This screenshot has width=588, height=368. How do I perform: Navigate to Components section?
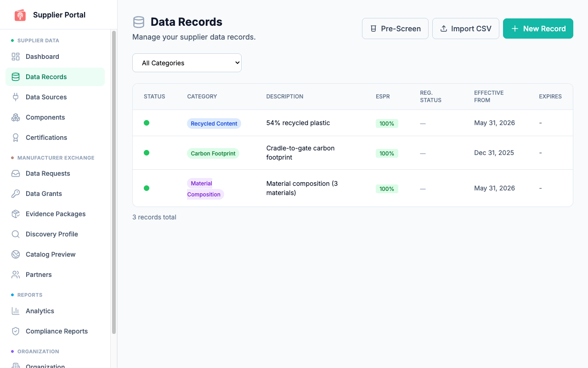coord(55,117)
